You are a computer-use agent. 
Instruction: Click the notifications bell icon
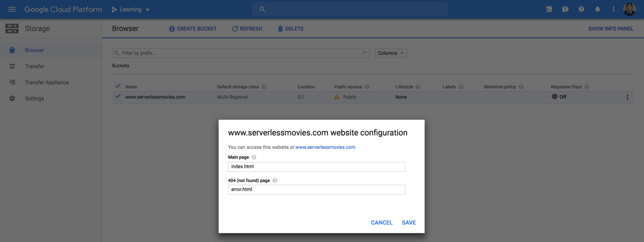pos(597,9)
